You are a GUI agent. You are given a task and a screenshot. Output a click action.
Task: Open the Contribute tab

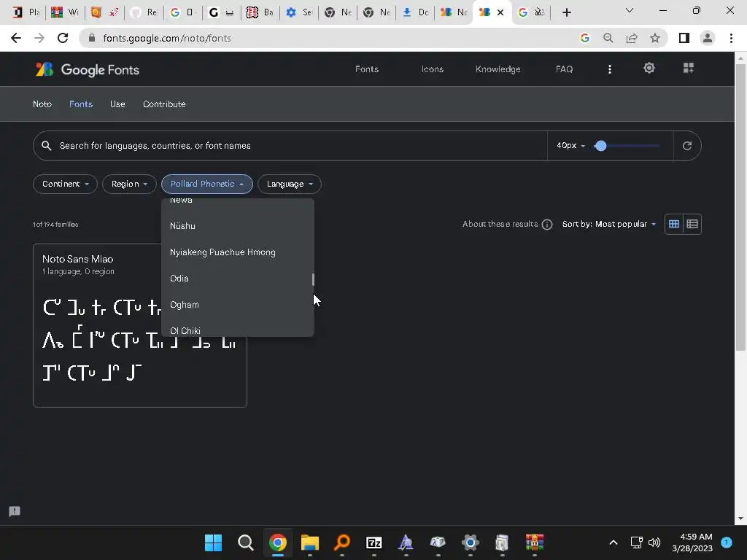pos(164,104)
